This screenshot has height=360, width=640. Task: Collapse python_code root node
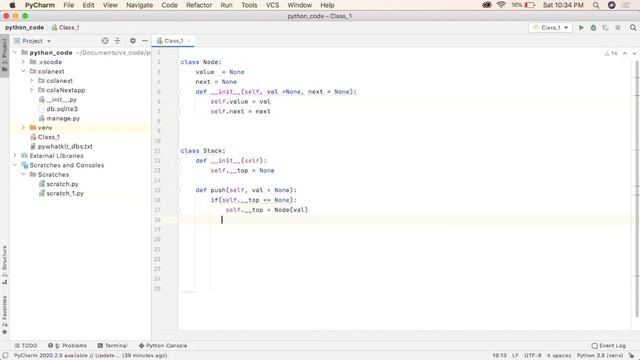tap(15, 53)
